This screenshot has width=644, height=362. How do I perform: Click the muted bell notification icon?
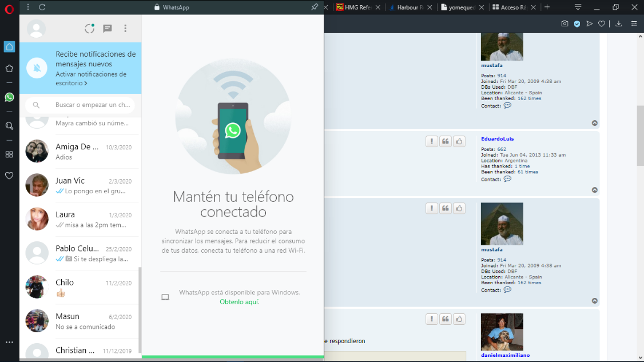(37, 68)
